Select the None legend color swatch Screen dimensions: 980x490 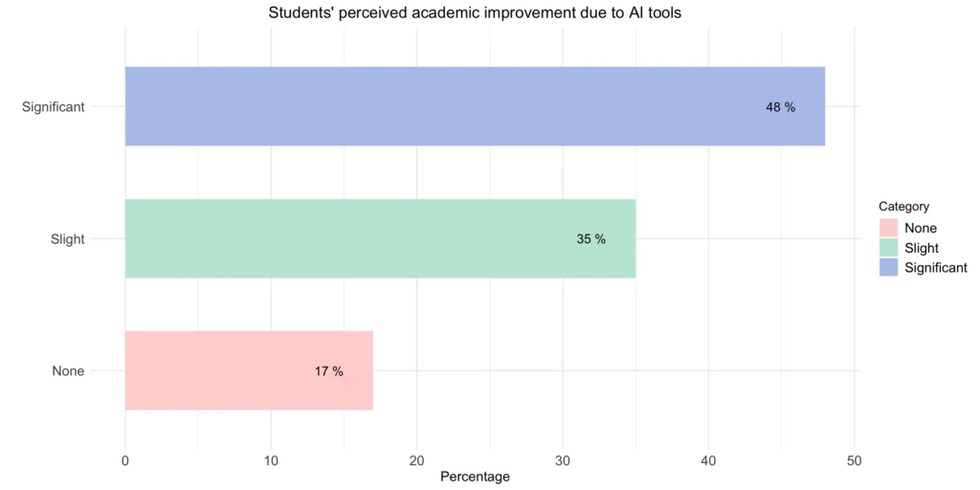[888, 228]
